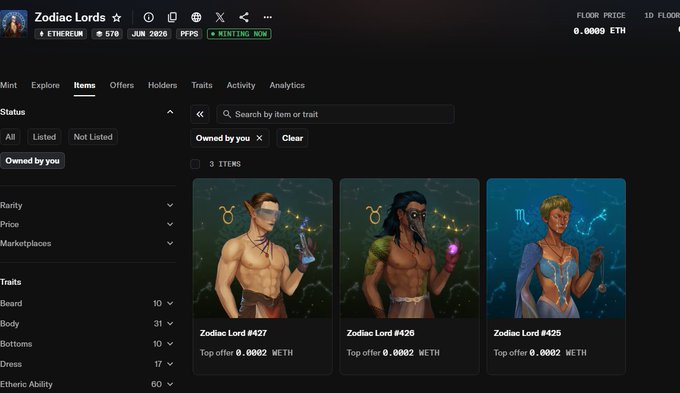This screenshot has height=393, width=680.
Task: Select the Listed status filter
Action: [x=44, y=137]
